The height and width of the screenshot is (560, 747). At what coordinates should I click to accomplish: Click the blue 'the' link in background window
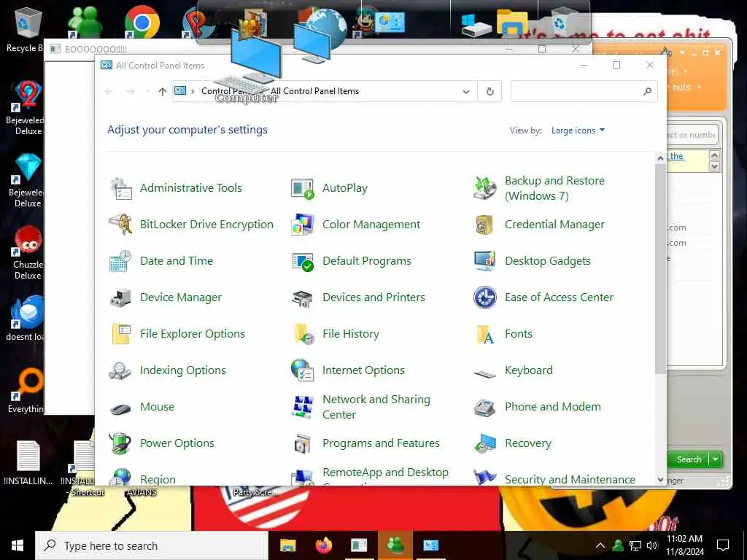(x=677, y=156)
